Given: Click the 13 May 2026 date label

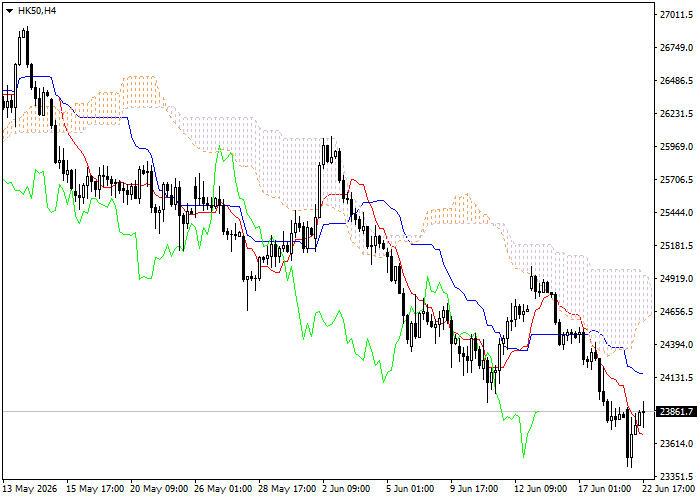Looking at the screenshot, I should coord(30,489).
